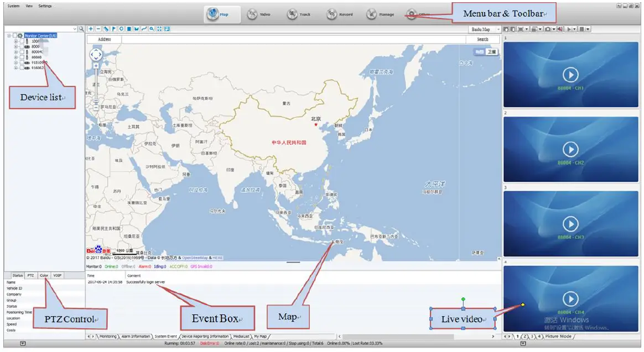Open the Media List tab
644x352 pixels.
pos(241,337)
